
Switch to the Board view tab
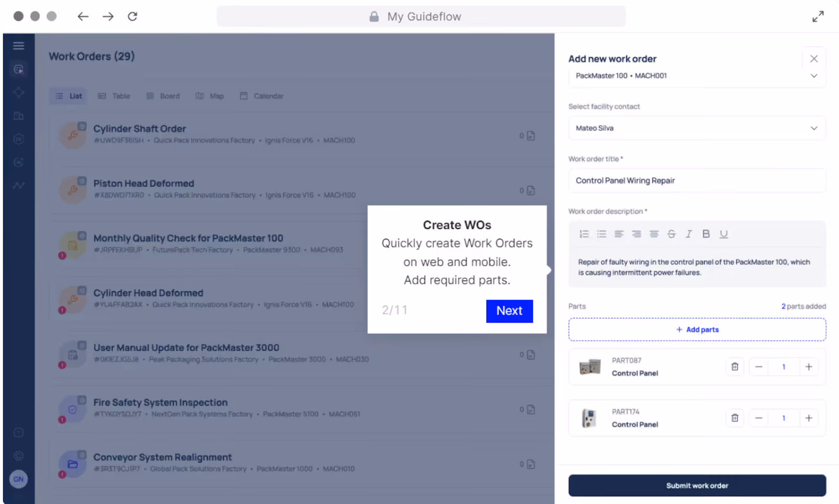163,96
